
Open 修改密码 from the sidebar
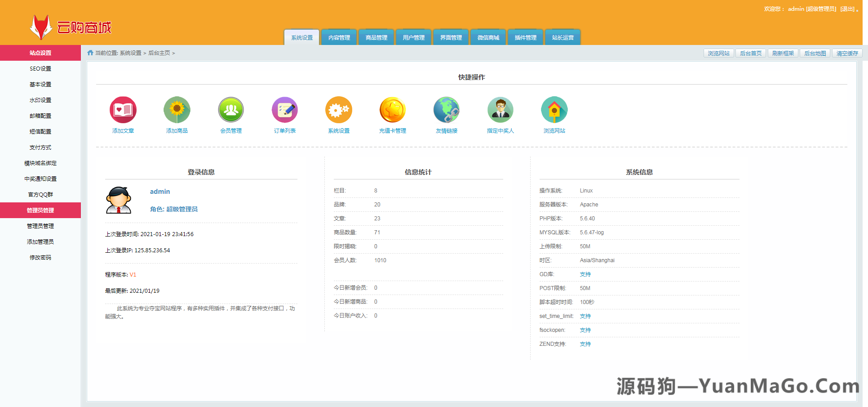coord(40,257)
